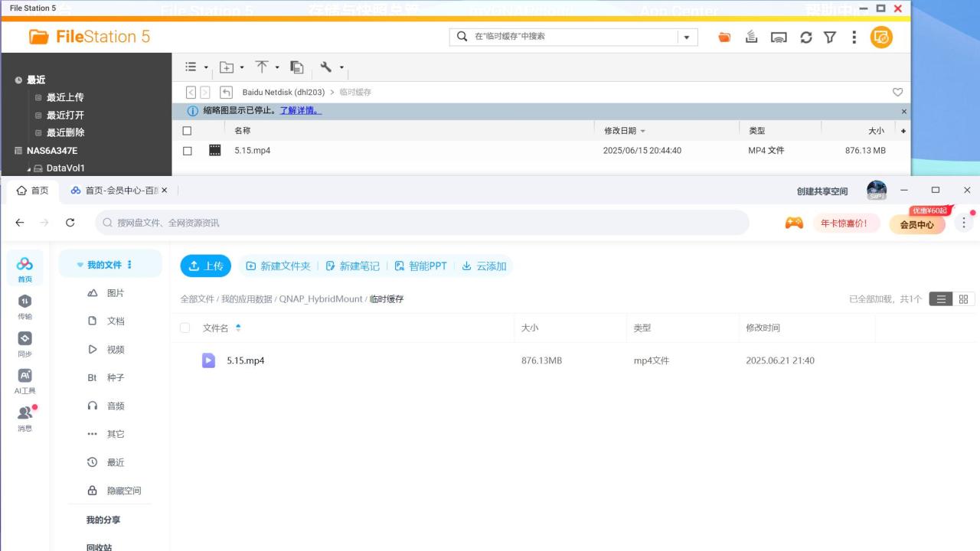The height and width of the screenshot is (551, 980).
Task: Switch to the 首页 tab in Baidu Netdisk
Action: pos(33,191)
